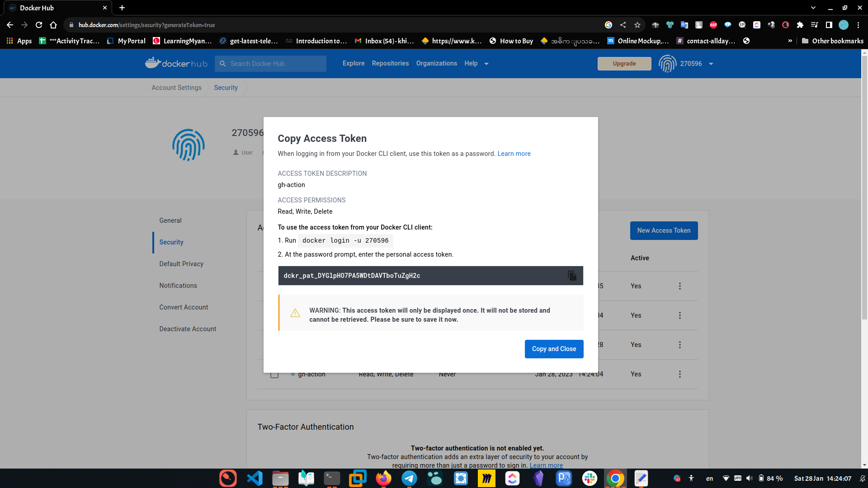Go to browser home page icon
This screenshot has height=488, width=868.
(53, 25)
